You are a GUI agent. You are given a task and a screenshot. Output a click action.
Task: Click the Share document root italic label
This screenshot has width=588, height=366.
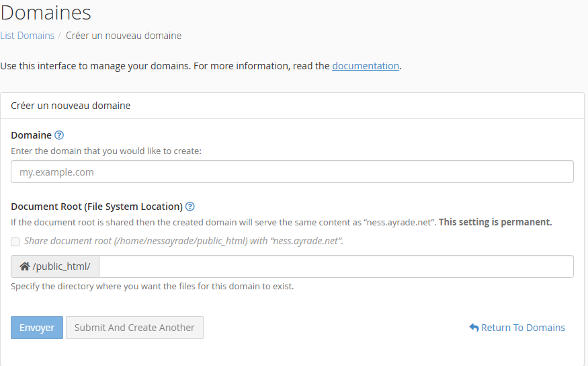(x=183, y=241)
